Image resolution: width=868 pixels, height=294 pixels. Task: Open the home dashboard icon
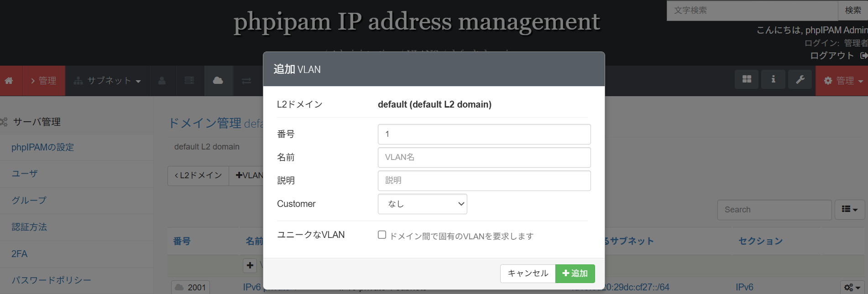(9, 81)
